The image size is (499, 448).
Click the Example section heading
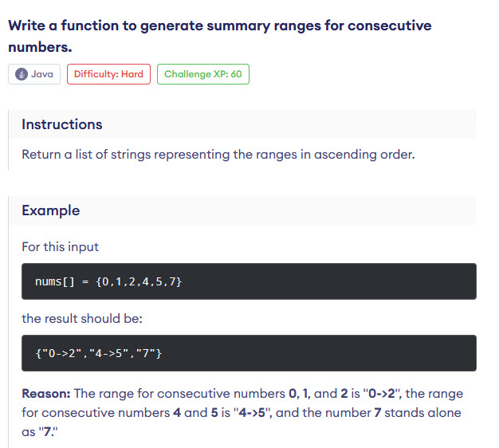coord(51,210)
